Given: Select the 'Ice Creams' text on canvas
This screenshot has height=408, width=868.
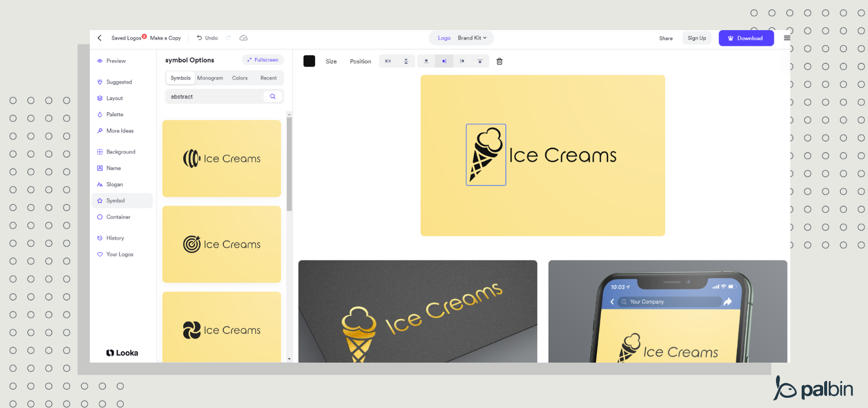Looking at the screenshot, I should click(x=563, y=155).
